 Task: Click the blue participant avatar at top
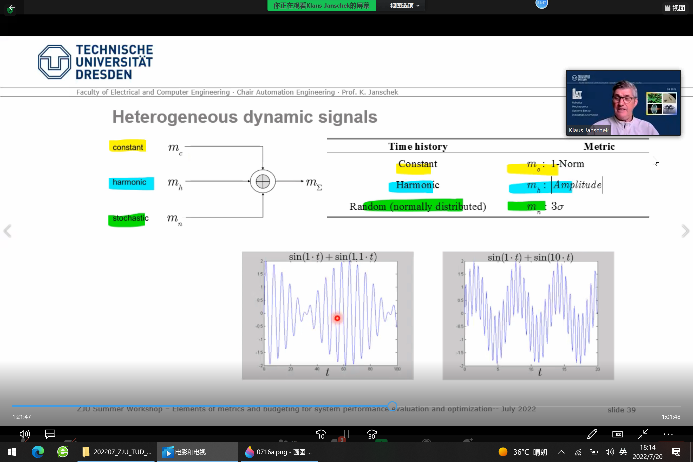541,4
